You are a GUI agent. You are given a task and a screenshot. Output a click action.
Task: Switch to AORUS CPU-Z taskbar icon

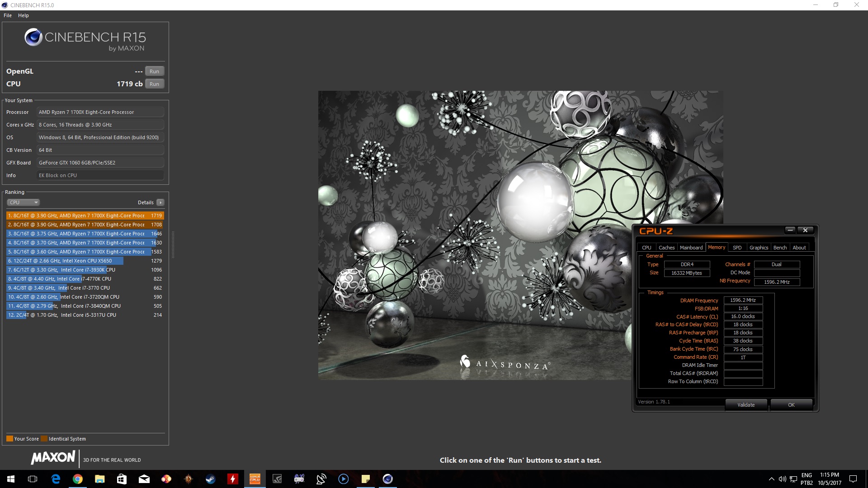coord(255,479)
